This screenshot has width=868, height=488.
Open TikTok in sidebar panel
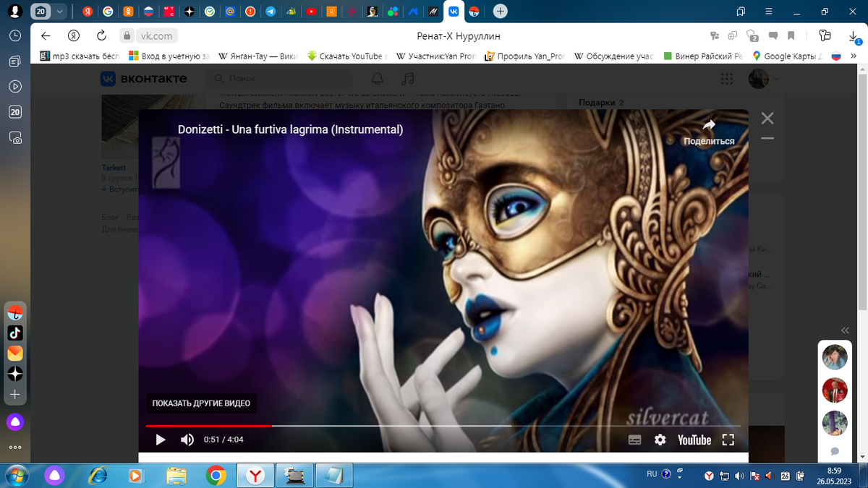tap(15, 333)
